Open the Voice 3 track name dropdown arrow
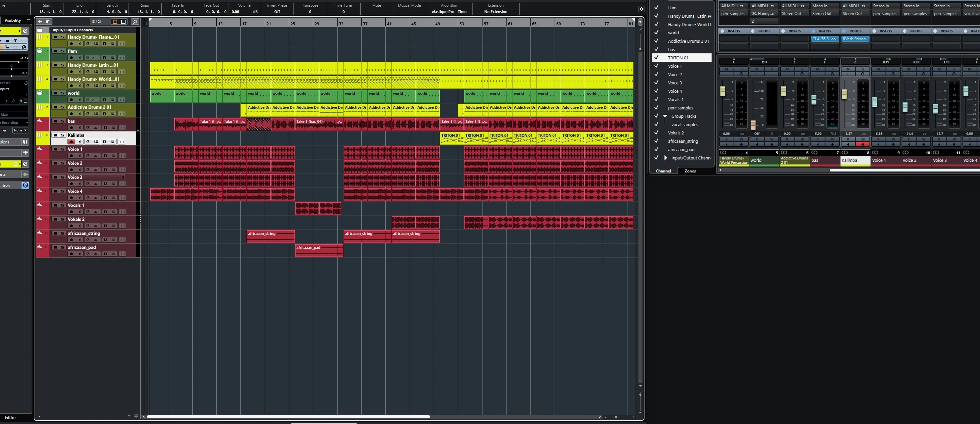Image resolution: width=980 pixels, height=424 pixels. tap(123, 177)
